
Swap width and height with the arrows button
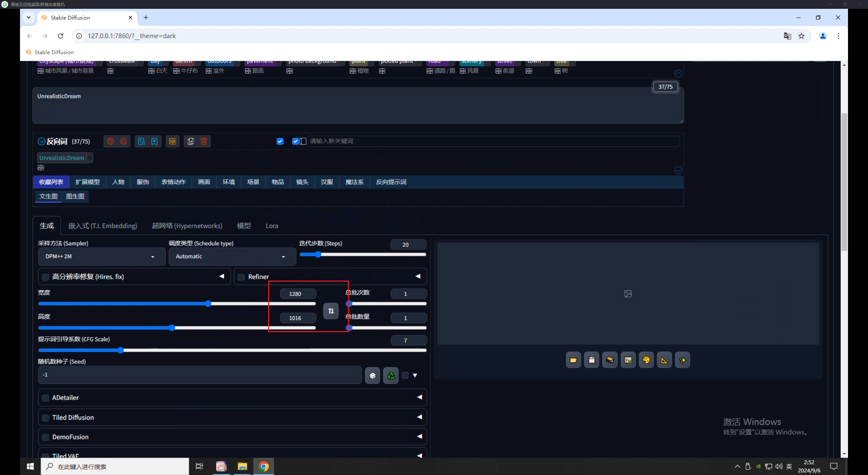[331, 311]
